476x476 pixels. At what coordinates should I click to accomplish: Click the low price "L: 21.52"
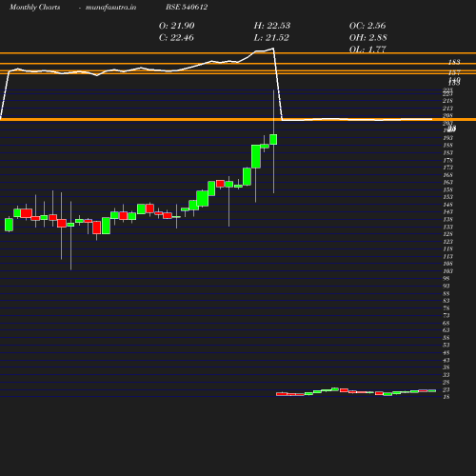coord(271,38)
